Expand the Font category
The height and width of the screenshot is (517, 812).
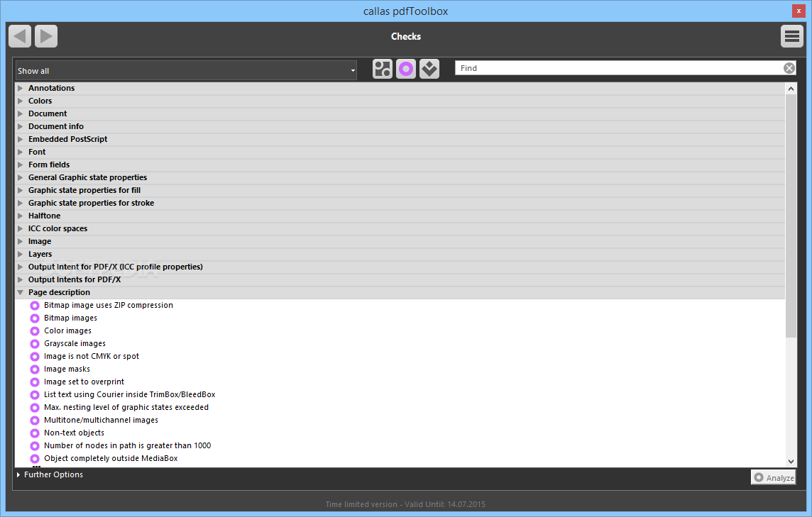point(20,152)
